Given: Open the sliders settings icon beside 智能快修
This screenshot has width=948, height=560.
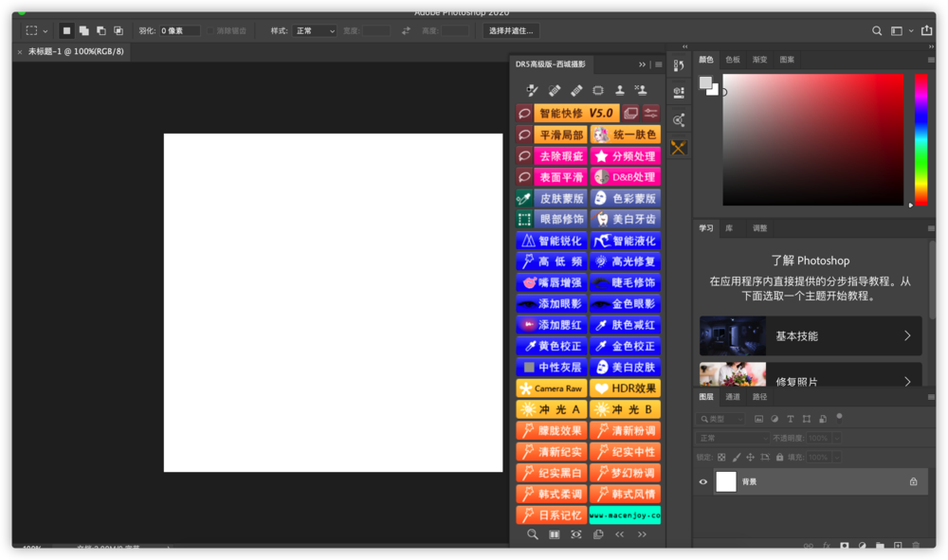Looking at the screenshot, I should click(651, 113).
